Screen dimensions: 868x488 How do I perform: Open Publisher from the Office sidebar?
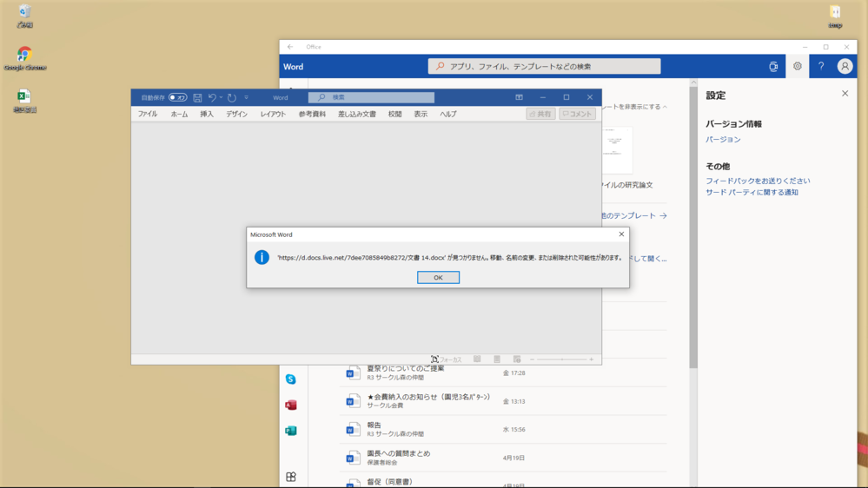tap(290, 431)
